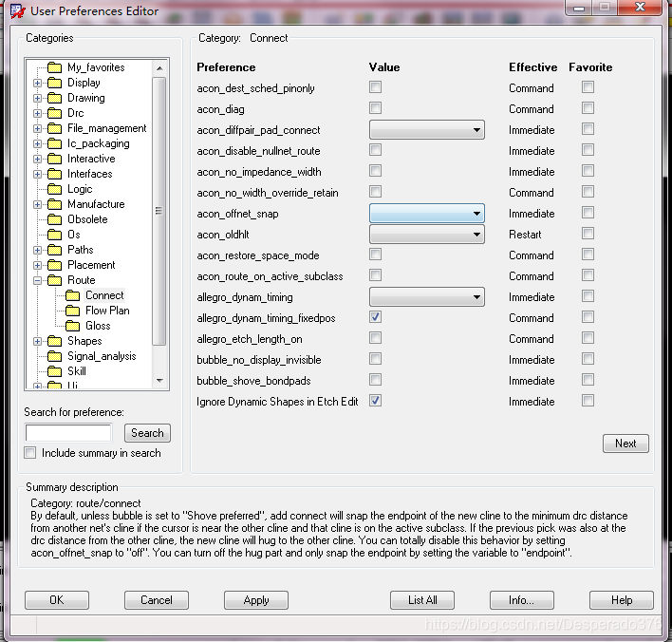Open acon_diffpair_pad_connect value dropdown
Screen dimensions: 672x642
pyautogui.click(x=427, y=130)
